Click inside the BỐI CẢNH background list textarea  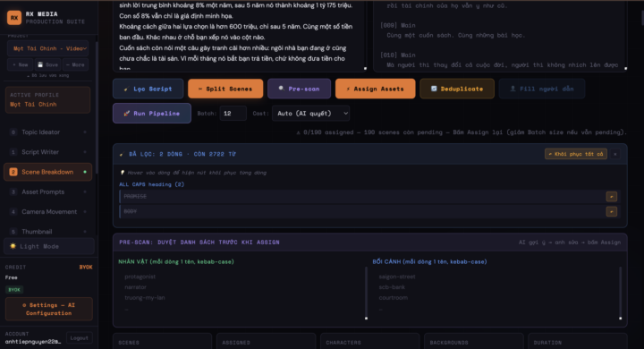(x=497, y=294)
